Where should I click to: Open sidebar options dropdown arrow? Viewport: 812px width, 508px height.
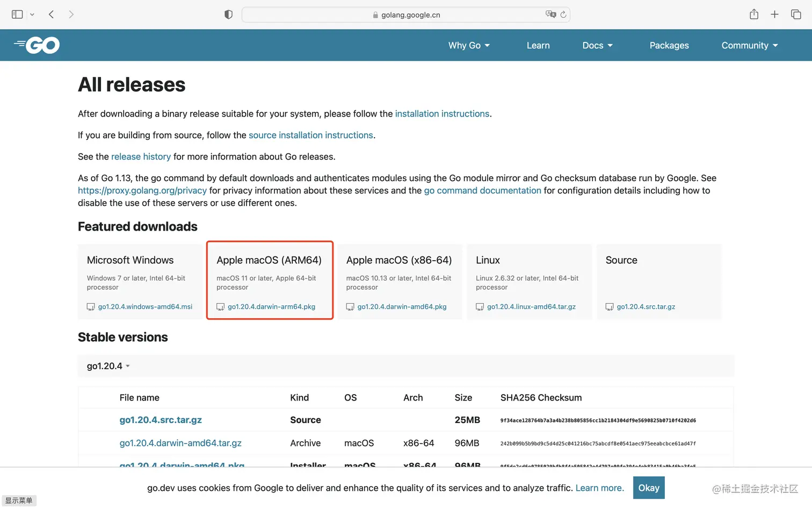(32, 15)
